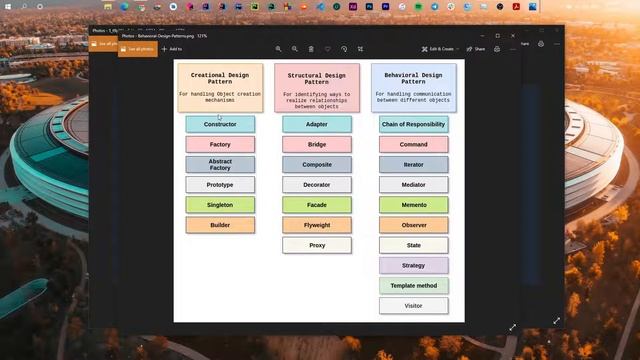Click the Visitor box

pos(413,306)
